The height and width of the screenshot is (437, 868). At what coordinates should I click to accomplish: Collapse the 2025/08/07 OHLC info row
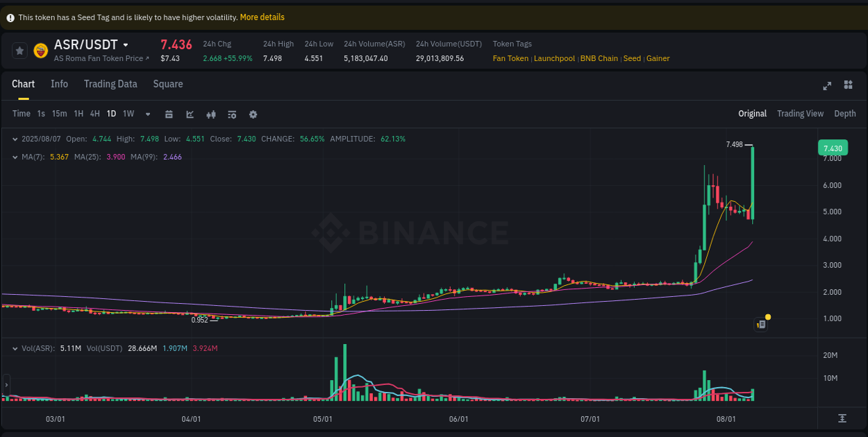tap(15, 139)
